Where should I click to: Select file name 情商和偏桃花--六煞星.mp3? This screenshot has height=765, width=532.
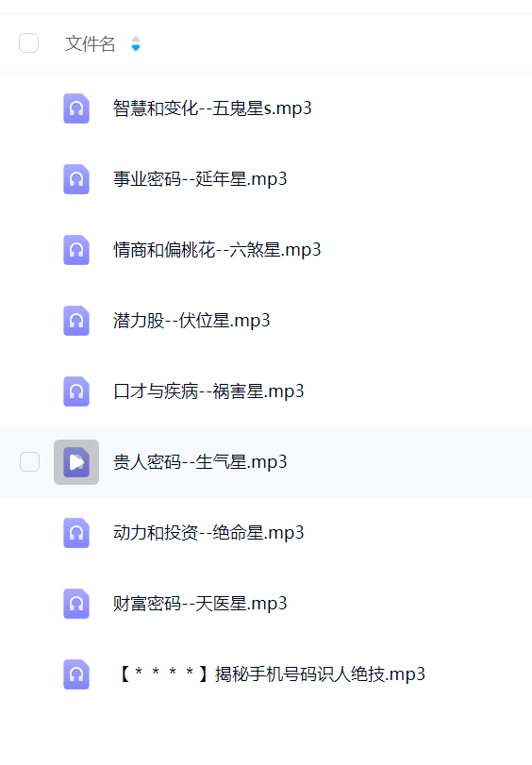coord(217,250)
